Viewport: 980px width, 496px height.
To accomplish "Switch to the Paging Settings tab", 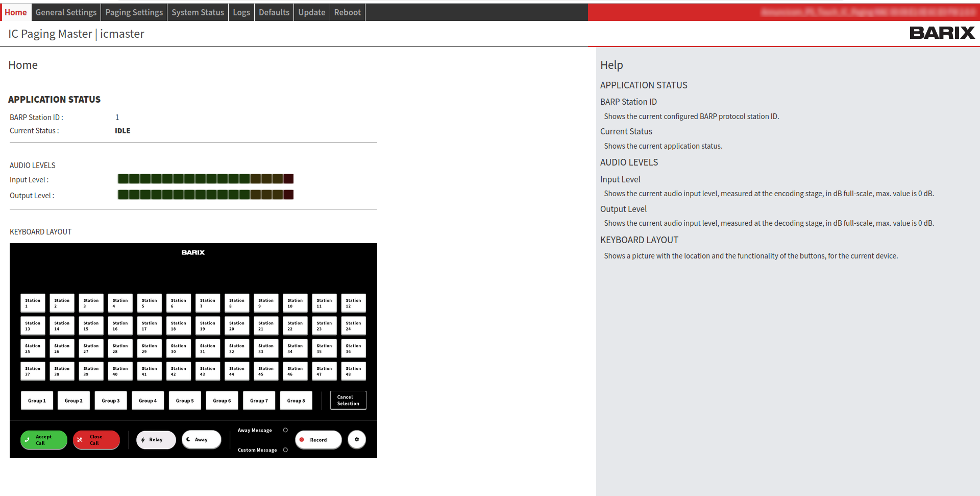I will [134, 12].
